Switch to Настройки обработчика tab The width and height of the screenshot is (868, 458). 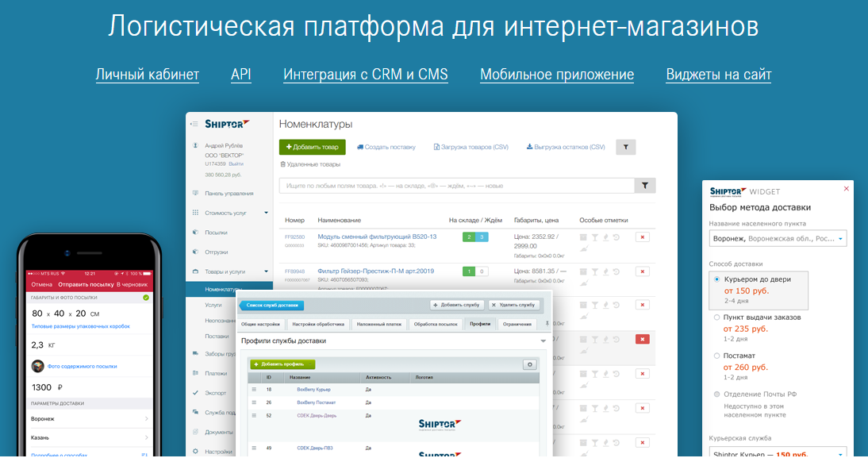pyautogui.click(x=318, y=325)
